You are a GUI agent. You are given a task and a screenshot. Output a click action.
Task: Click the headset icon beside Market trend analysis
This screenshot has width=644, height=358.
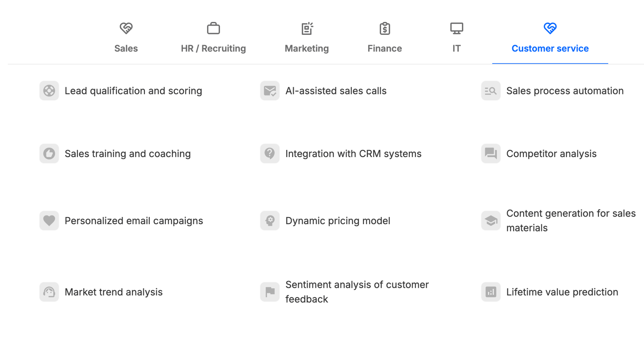click(49, 292)
